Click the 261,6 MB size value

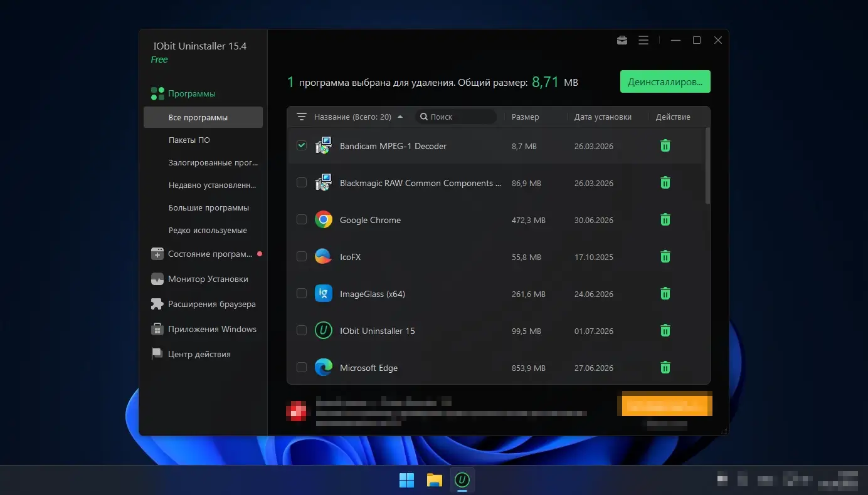[529, 294]
